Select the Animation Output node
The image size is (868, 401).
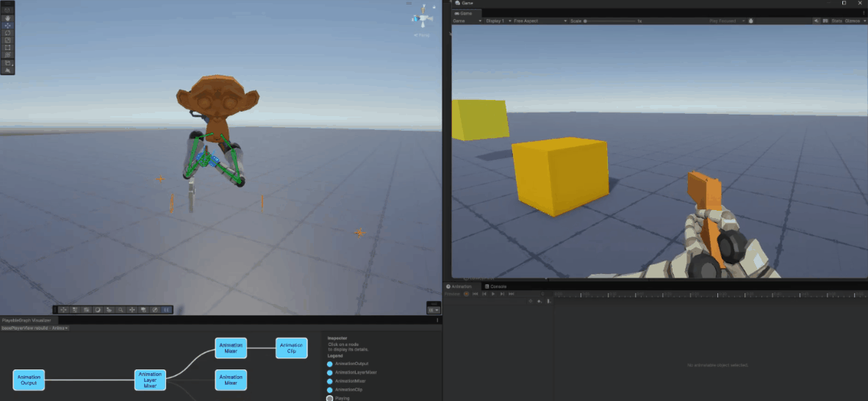[29, 380]
